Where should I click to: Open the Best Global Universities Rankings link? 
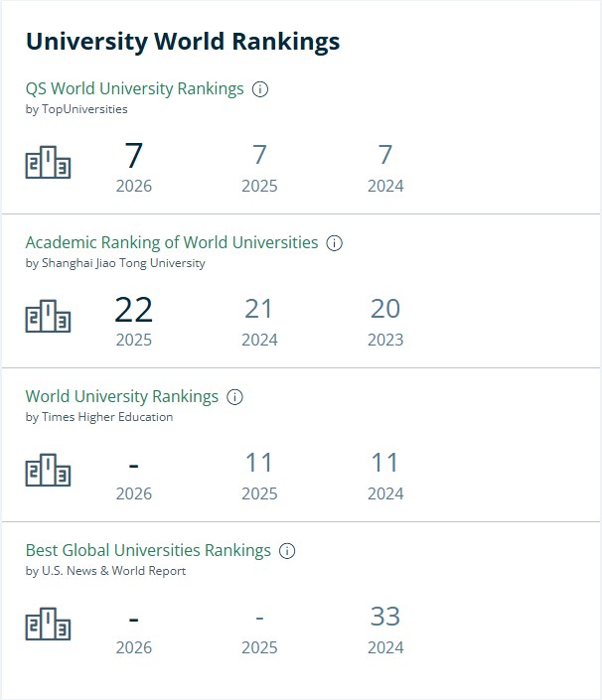(148, 550)
